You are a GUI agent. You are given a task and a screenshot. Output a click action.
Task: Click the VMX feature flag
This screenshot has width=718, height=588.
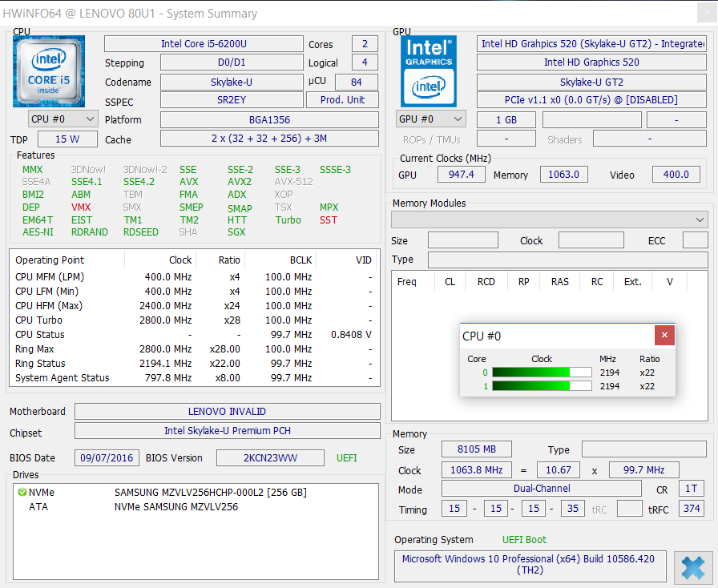click(81, 207)
